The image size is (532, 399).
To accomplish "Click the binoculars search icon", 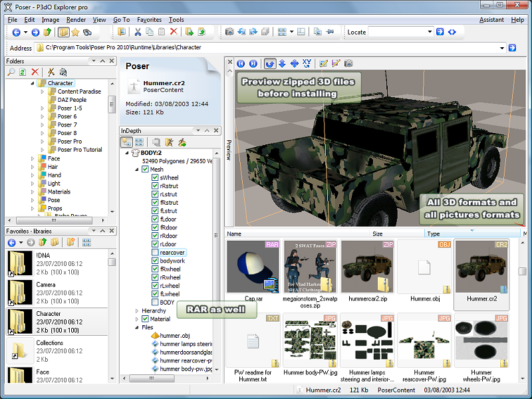I will pos(88,32).
